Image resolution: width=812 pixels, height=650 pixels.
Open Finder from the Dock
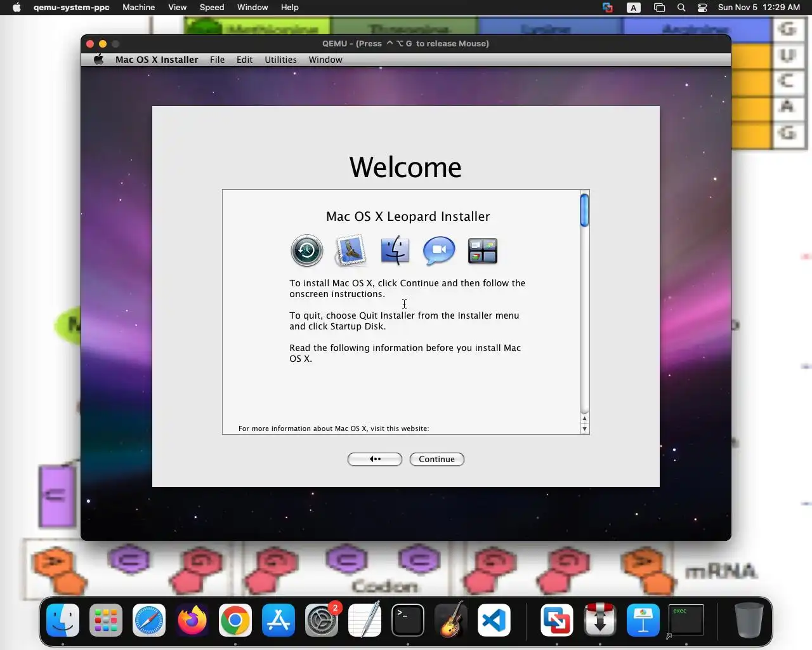point(63,620)
